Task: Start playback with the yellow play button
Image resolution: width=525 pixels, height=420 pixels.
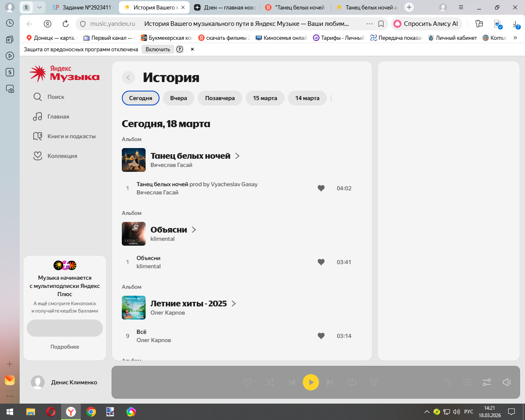Action: coord(311,382)
